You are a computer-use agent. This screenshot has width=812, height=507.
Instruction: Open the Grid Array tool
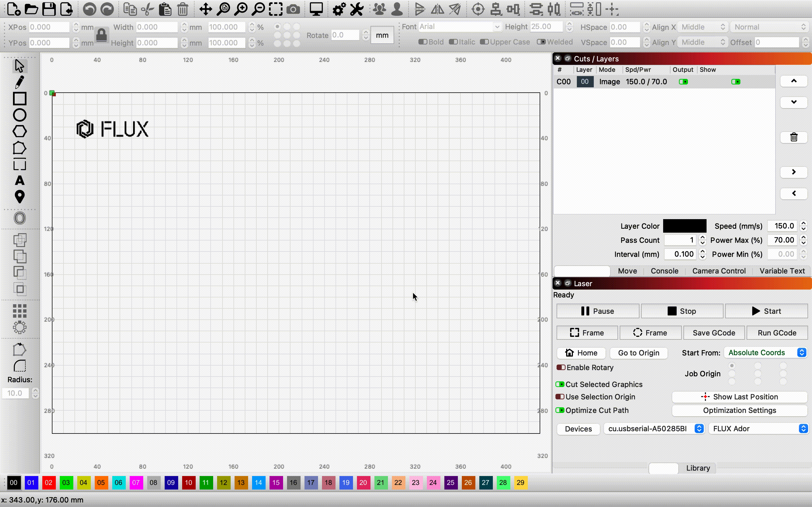[x=19, y=311]
